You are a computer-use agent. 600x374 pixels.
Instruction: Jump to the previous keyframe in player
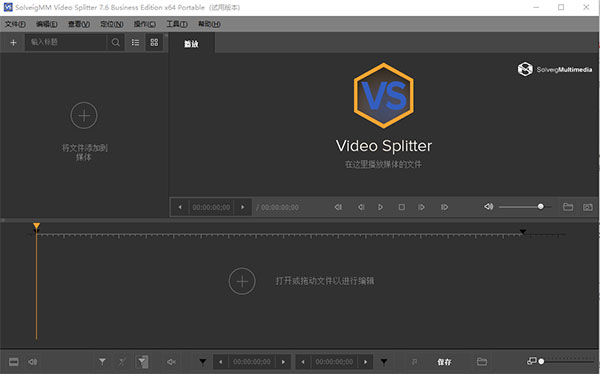coord(338,207)
